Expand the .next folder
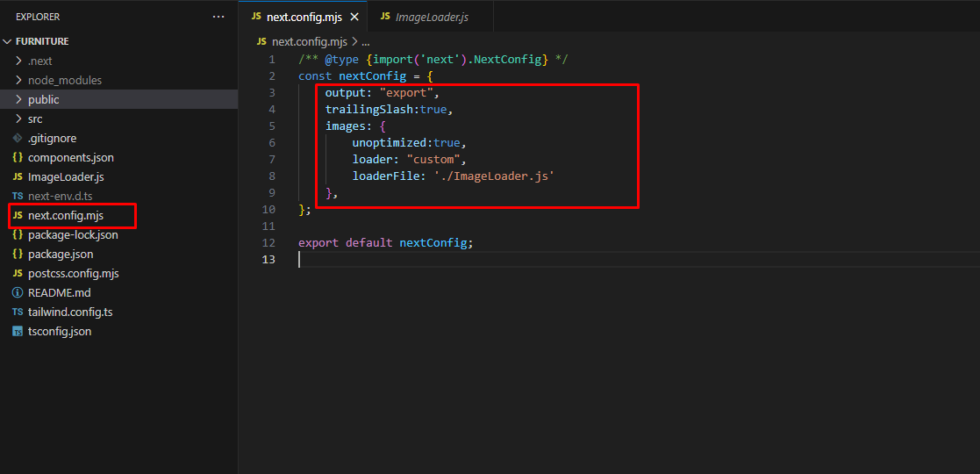 click(19, 61)
